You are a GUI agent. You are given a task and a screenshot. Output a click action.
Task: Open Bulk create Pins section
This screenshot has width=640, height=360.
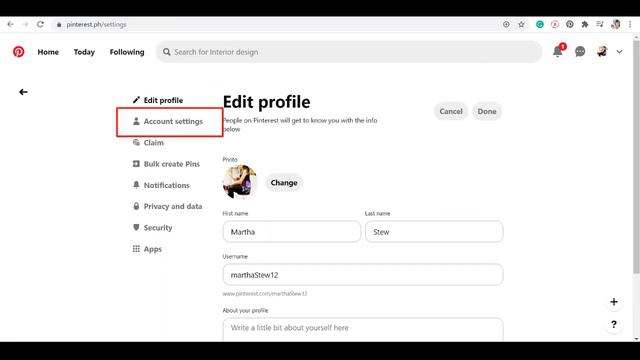click(166, 164)
